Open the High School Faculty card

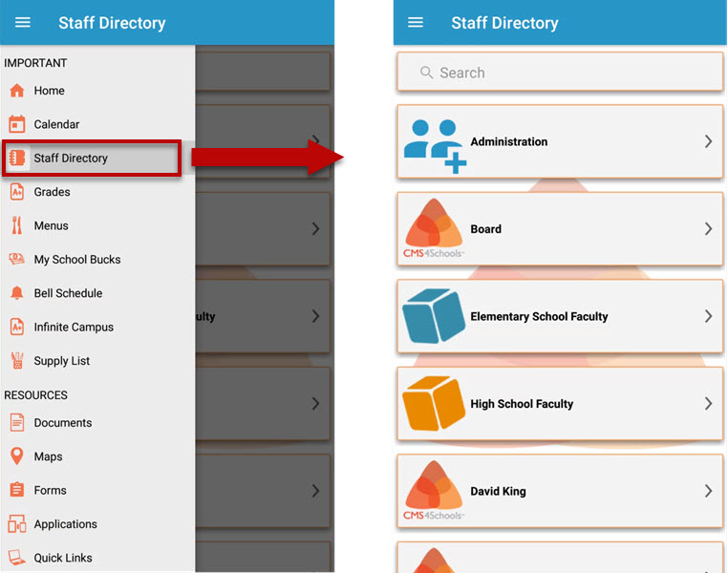coord(560,404)
